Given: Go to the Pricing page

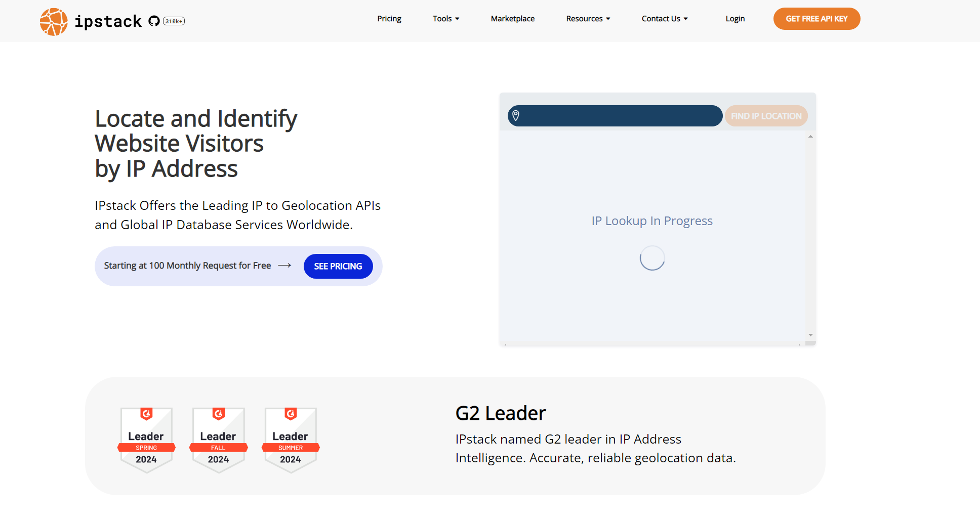Looking at the screenshot, I should click(389, 19).
